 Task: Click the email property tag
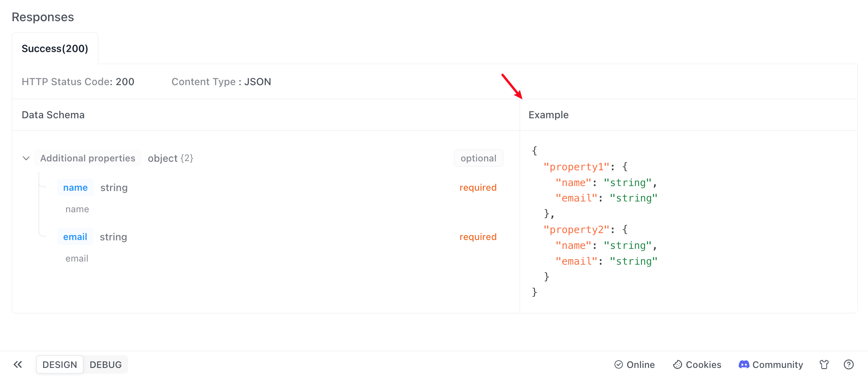click(x=75, y=237)
